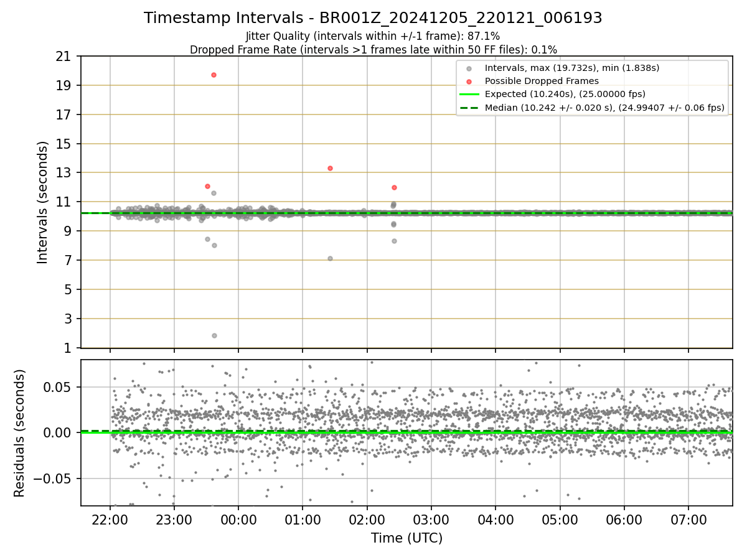Click y-axis tick label '15'

[63, 144]
